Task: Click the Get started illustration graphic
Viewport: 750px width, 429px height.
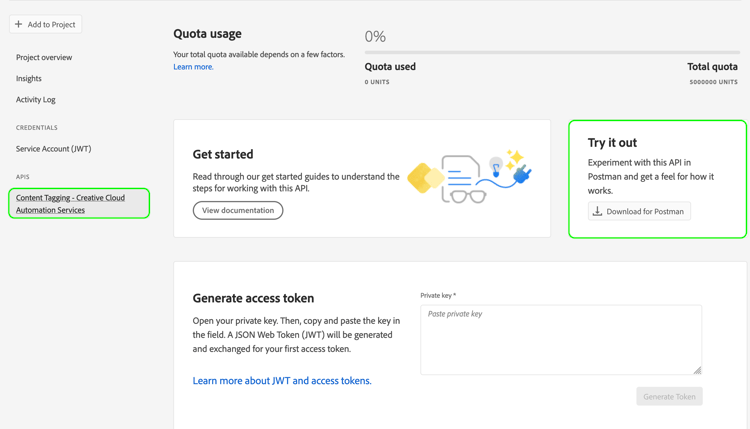Action: tap(469, 177)
